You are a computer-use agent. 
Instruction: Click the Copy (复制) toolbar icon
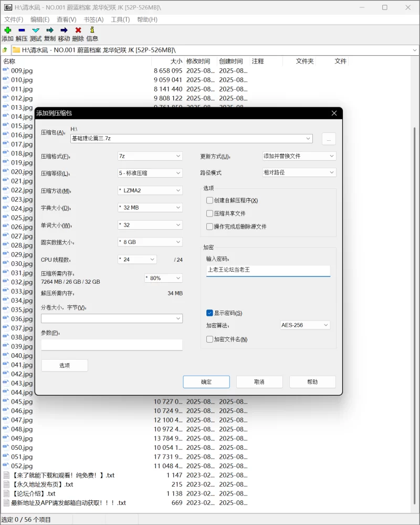pyautogui.click(x=50, y=30)
